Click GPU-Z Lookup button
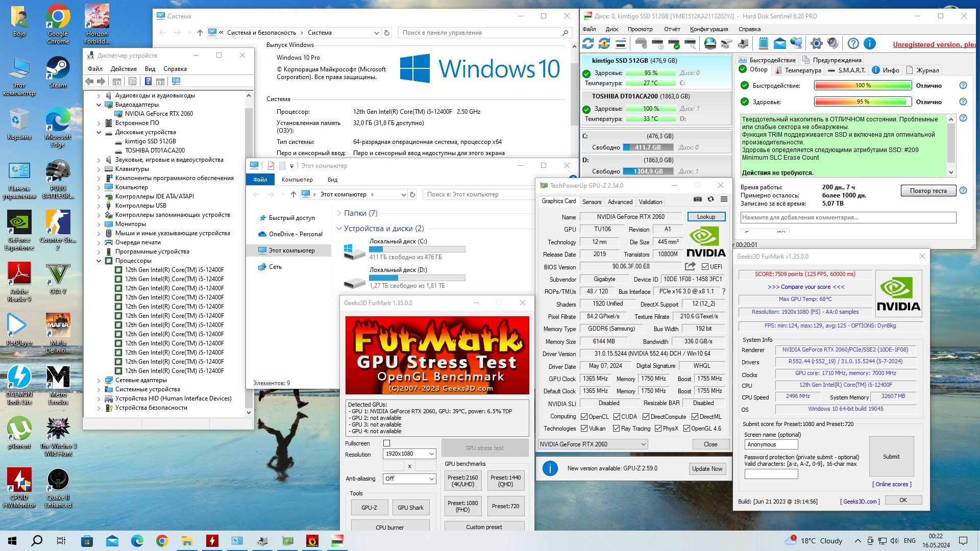Screen dimensions: 980x551 pos(706,216)
